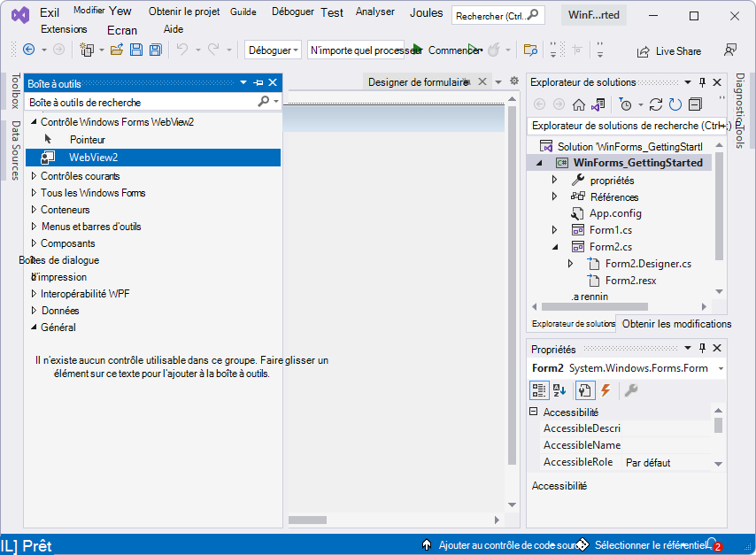Click the alphabetical sort icon in Propriétés
The image size is (756, 555).
[559, 390]
